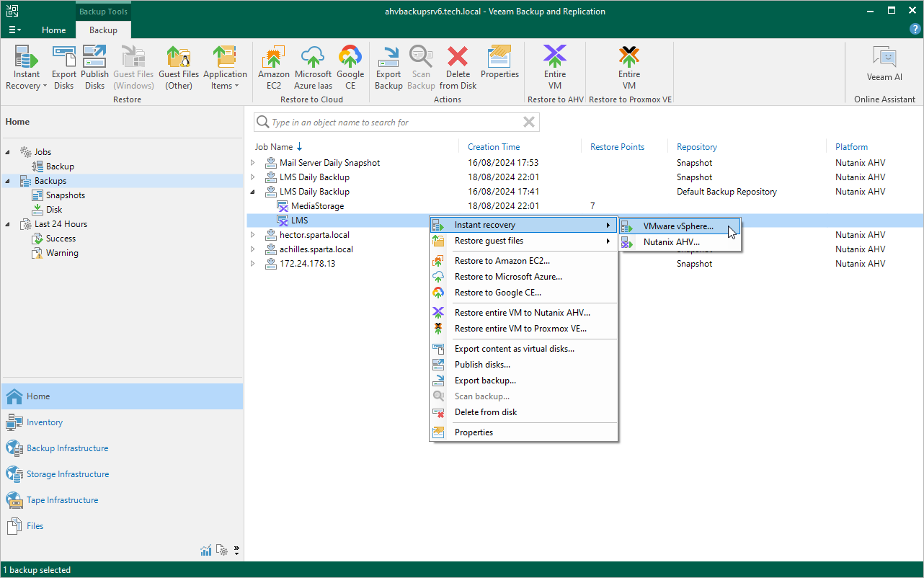Choose Nutanix AHV... instant recovery
Viewport: 924px width, 578px height.
(680, 242)
